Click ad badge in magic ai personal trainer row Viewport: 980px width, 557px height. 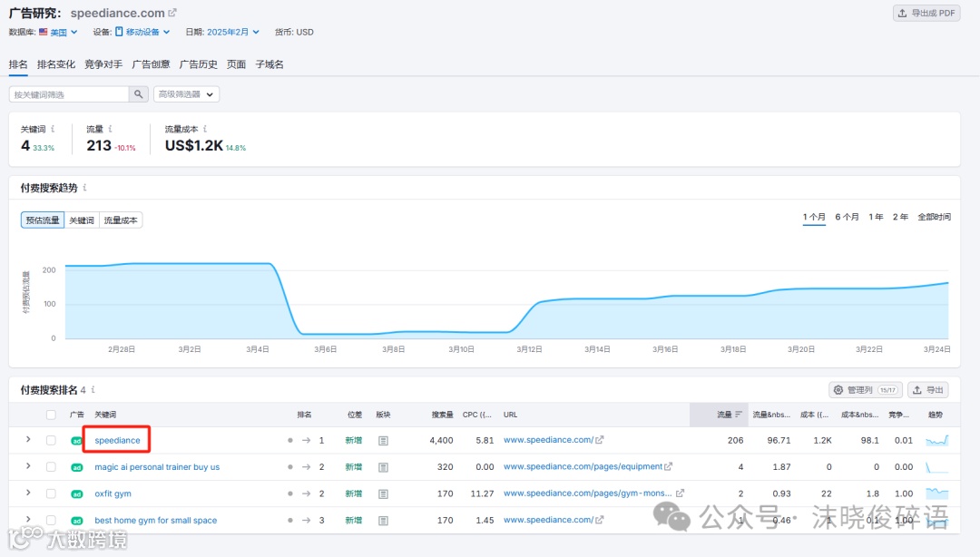click(x=77, y=467)
